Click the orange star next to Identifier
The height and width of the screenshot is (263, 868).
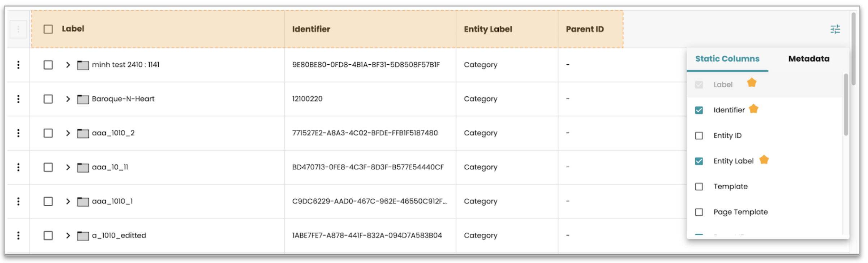(x=753, y=109)
